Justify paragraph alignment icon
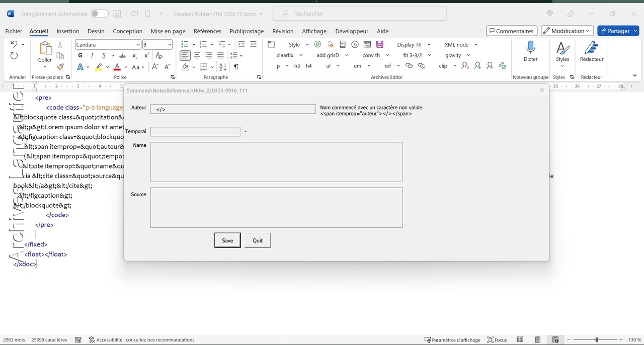This screenshot has width=644, height=345. click(x=221, y=56)
